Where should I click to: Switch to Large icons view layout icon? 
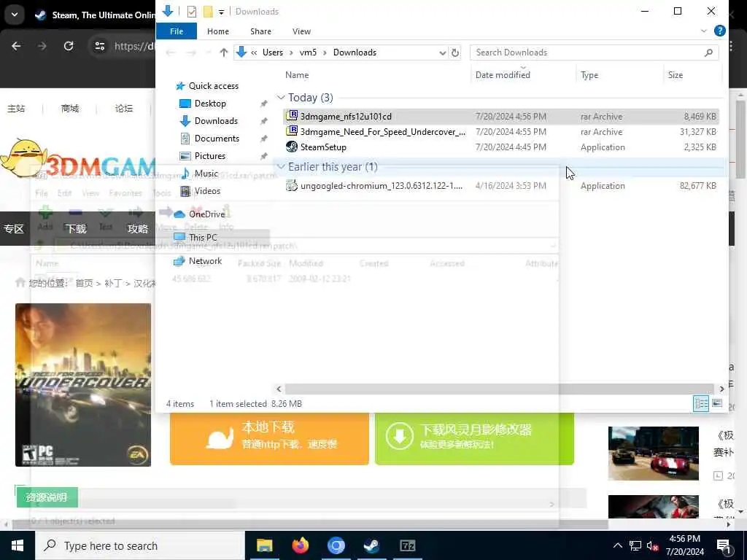pyautogui.click(x=717, y=404)
